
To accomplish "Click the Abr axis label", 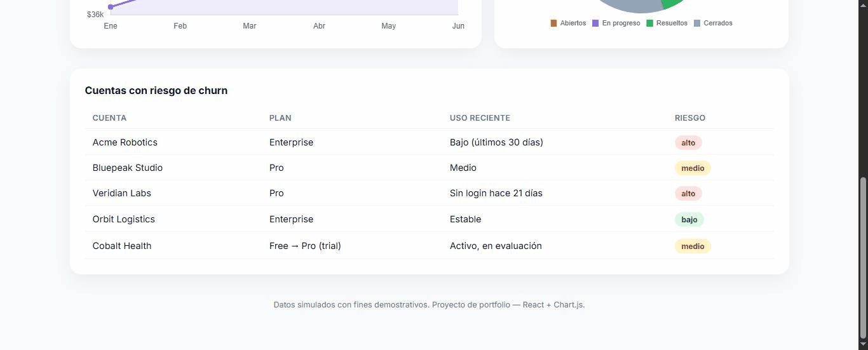I will point(320,26).
